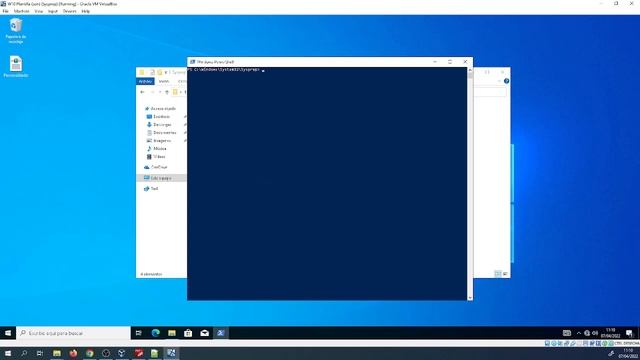
Task: Open host Task View icon
Action: tap(40, 353)
